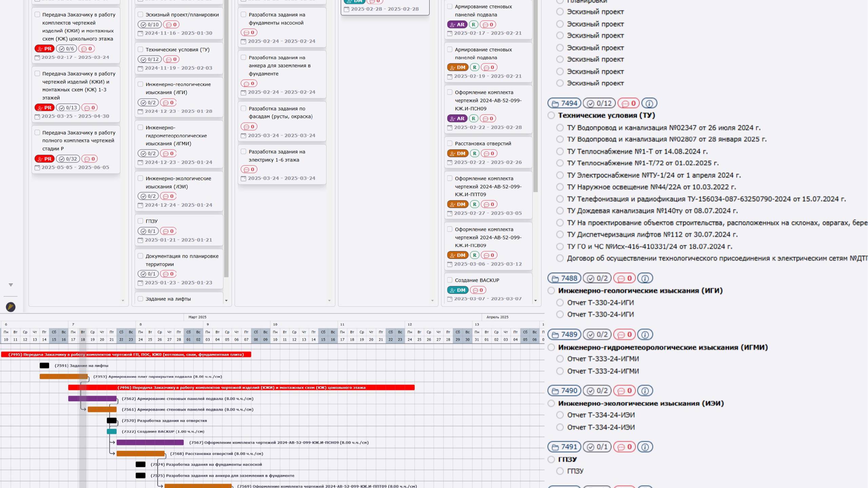Click down arrow of the rightmost kanban column

(x=535, y=300)
